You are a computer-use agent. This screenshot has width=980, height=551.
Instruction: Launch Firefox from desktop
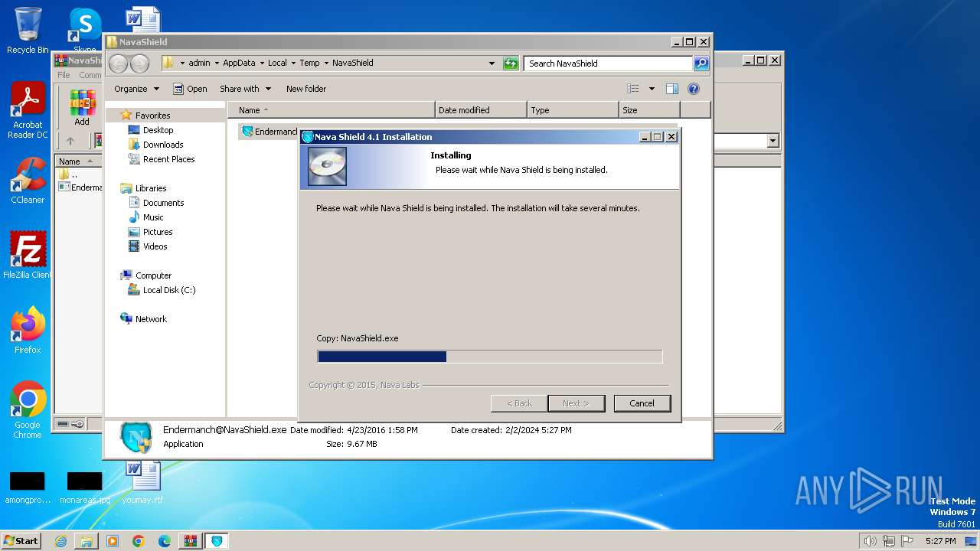[28, 331]
